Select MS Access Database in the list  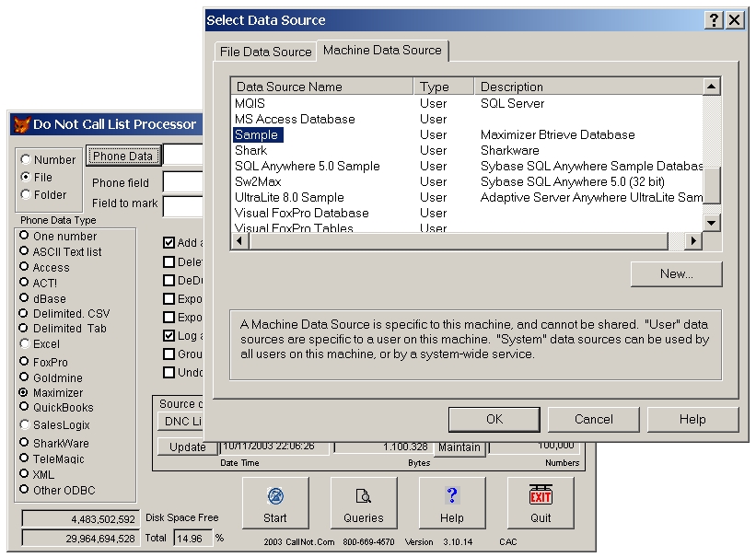[467, 119]
